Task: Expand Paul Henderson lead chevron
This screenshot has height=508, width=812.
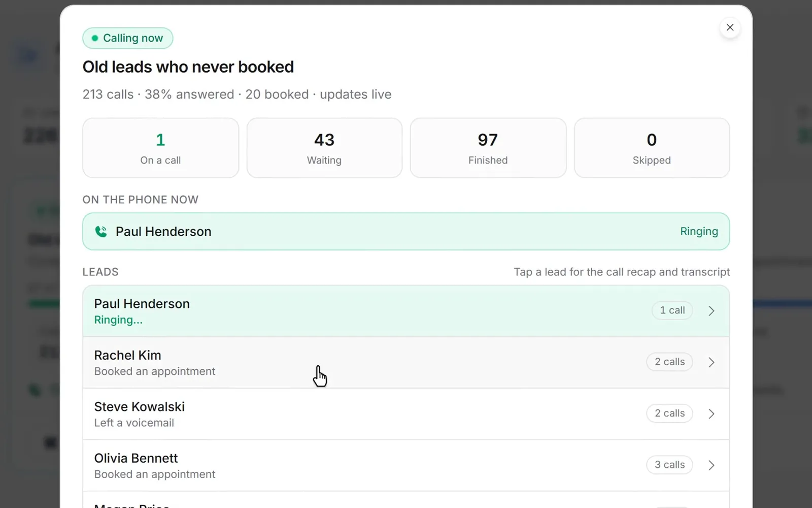Action: pyautogui.click(x=712, y=311)
